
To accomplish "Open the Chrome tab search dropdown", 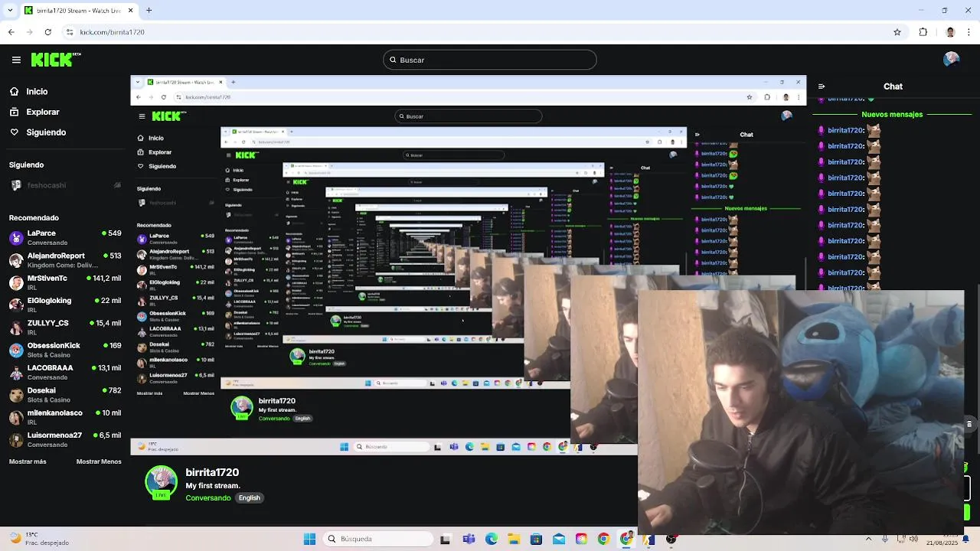I will [11, 11].
